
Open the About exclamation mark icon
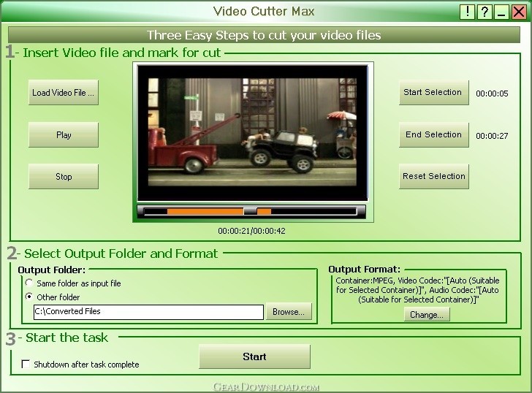pos(468,12)
